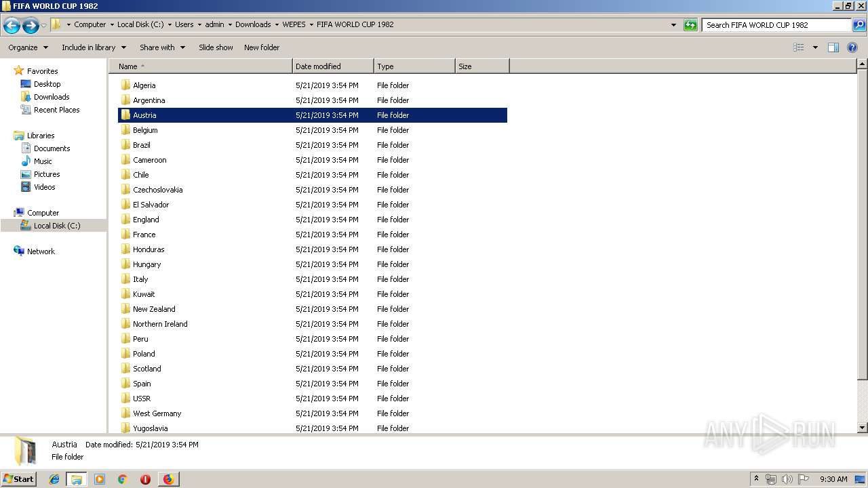Click the volume icon in the system tray

coord(787,479)
